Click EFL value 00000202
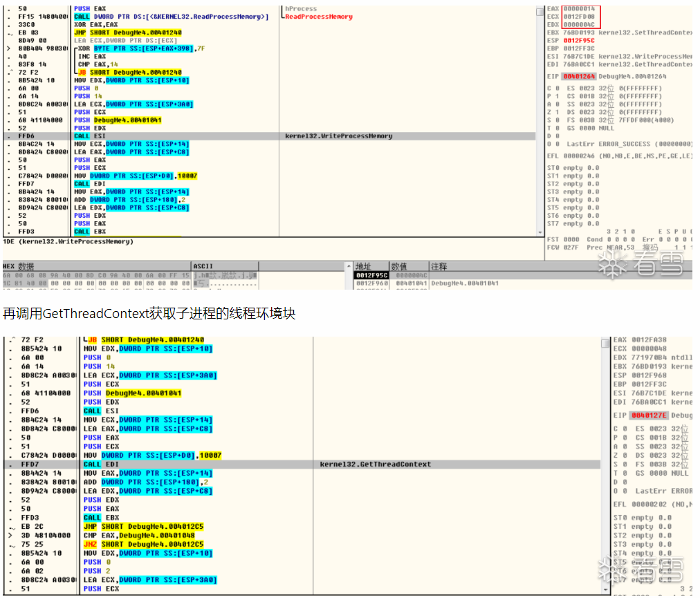Image resolution: width=700 pixels, height=598 pixels. pos(649,504)
